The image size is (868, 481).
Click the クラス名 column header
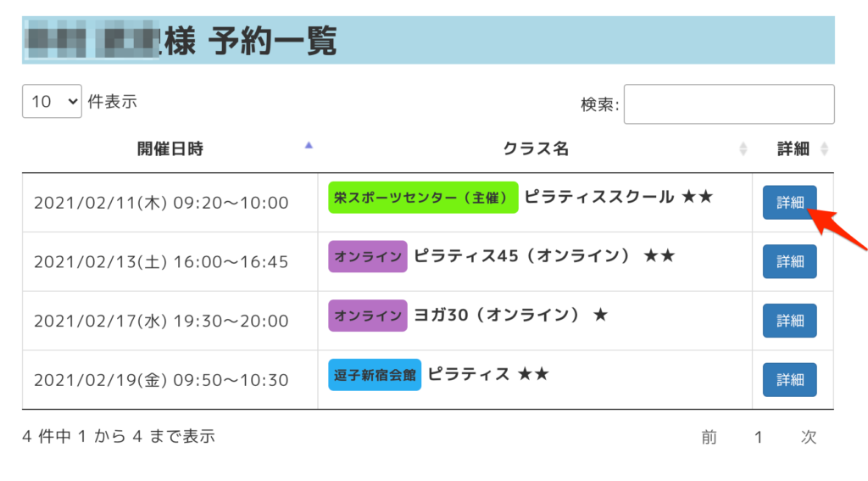tap(536, 149)
